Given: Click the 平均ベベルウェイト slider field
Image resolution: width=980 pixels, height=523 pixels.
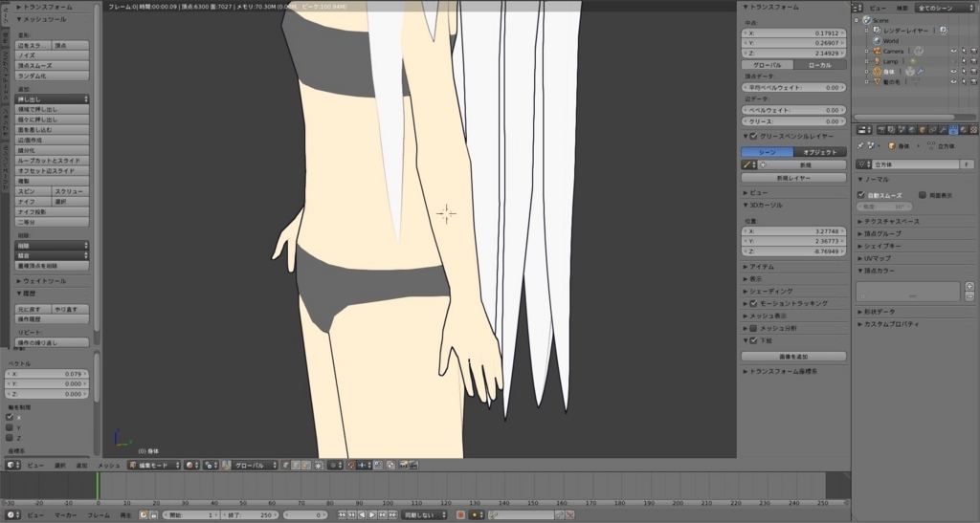Looking at the screenshot, I should coord(793,87).
